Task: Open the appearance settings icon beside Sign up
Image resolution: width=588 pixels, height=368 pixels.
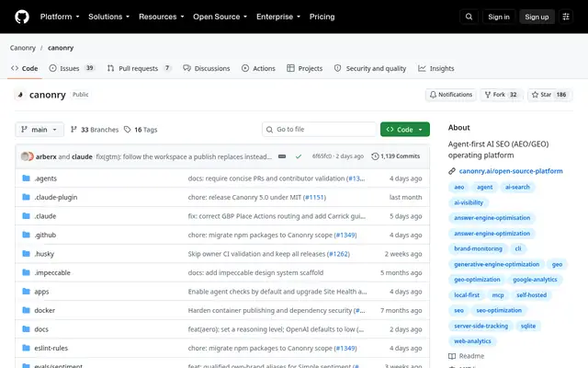Action: 566,17
